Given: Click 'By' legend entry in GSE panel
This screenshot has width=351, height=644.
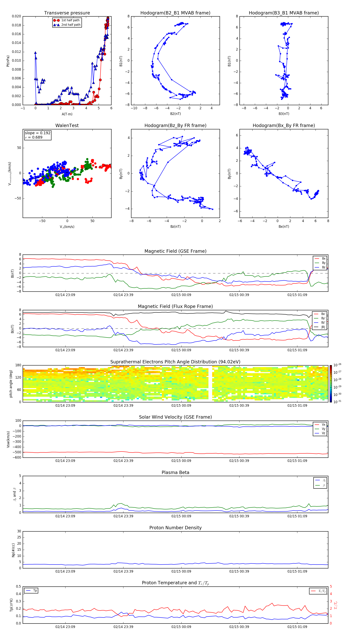Looking at the screenshot, I should click(320, 263).
